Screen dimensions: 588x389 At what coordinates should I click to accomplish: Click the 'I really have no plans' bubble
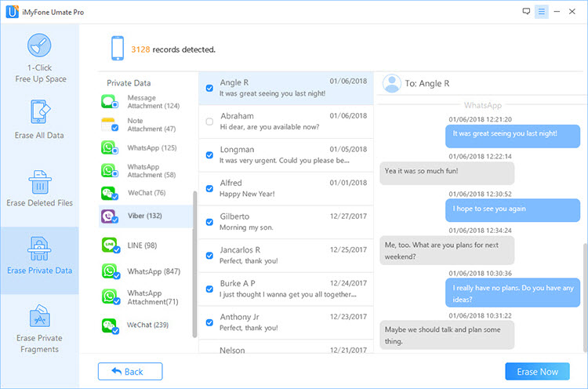(x=513, y=293)
